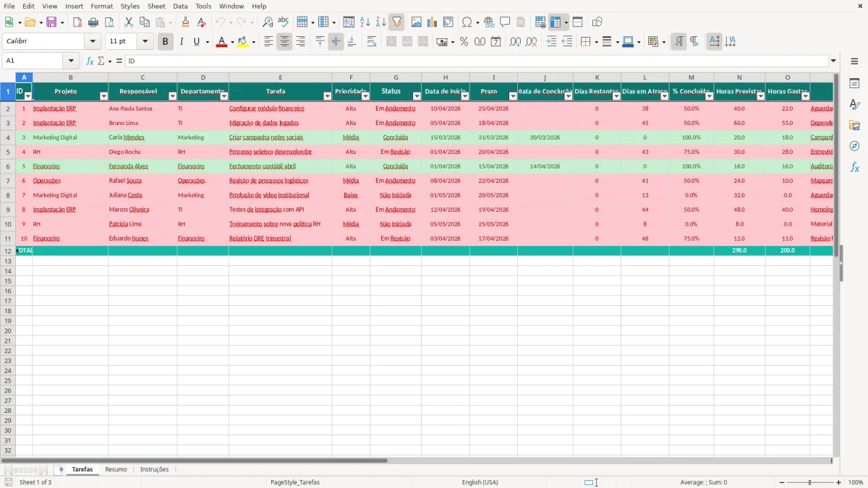Screen dimensions: 868x488
Task: Toggle Center Vertically alignment
Action: coord(336,42)
